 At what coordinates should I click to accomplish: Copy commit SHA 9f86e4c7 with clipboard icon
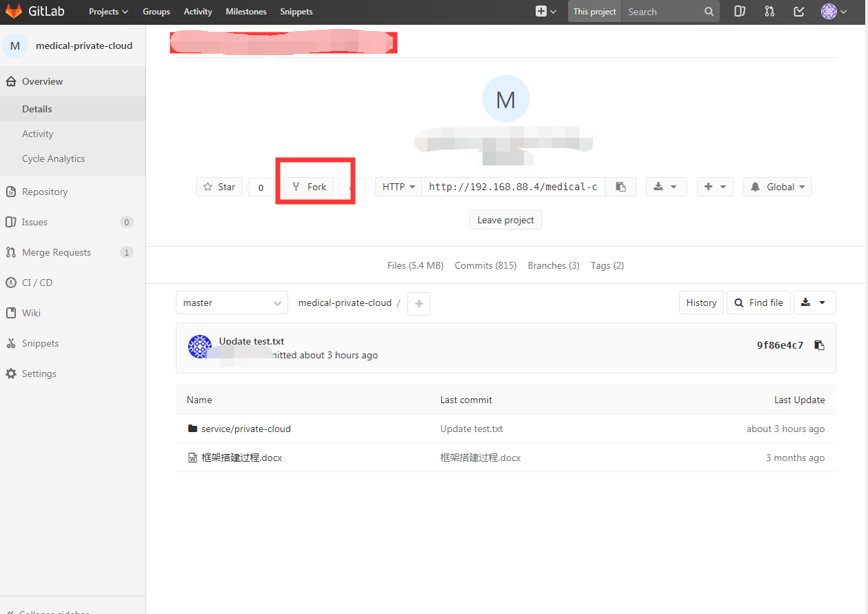point(819,345)
